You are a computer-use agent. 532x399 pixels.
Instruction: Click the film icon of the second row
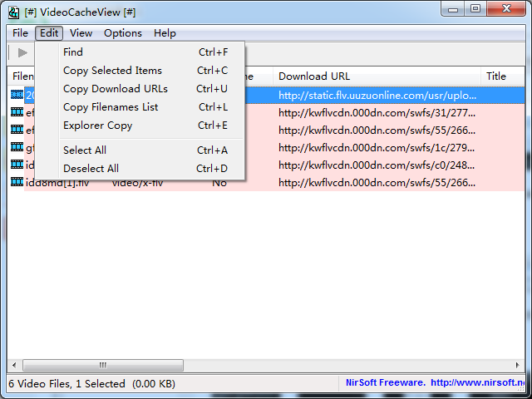pos(17,112)
